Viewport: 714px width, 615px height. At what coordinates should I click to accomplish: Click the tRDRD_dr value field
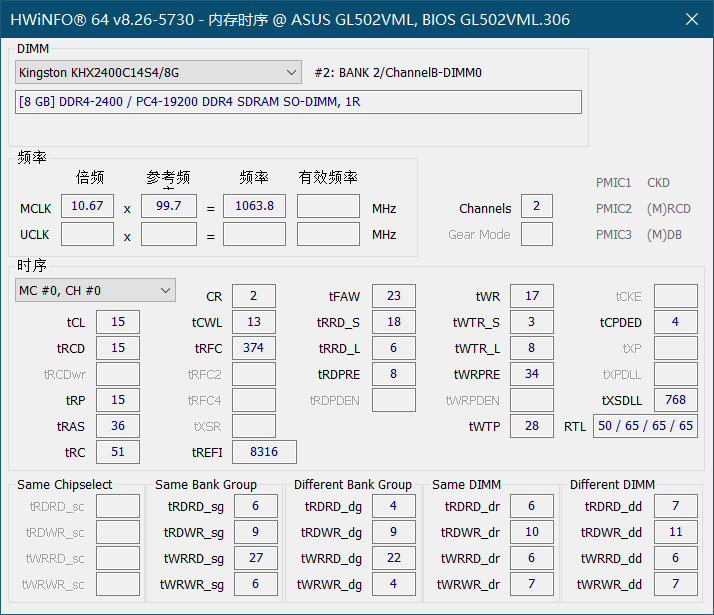[x=532, y=506]
